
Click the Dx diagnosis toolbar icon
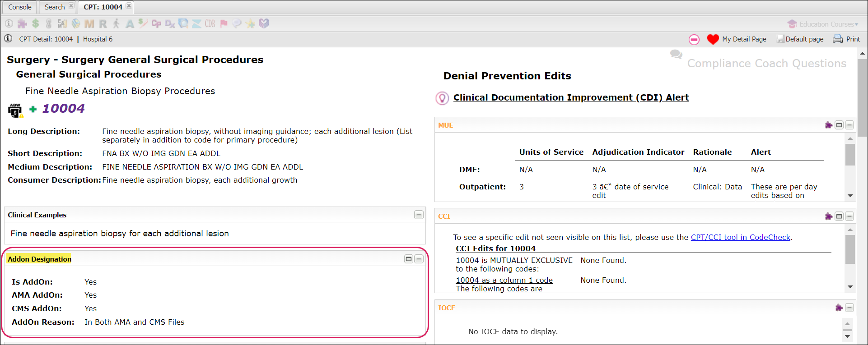click(170, 23)
